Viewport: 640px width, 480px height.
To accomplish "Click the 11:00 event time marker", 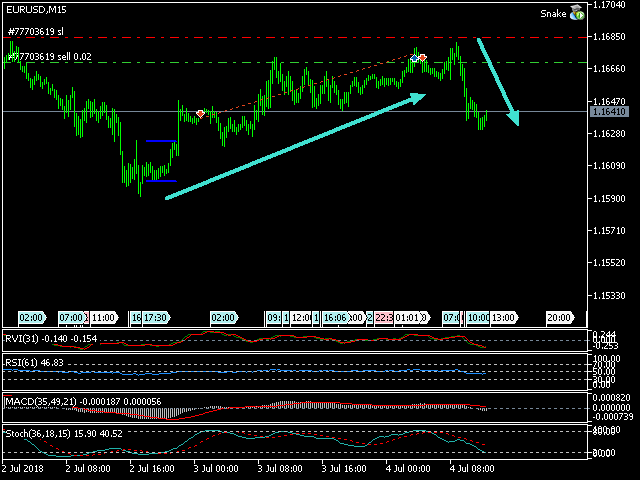I will (x=104, y=318).
